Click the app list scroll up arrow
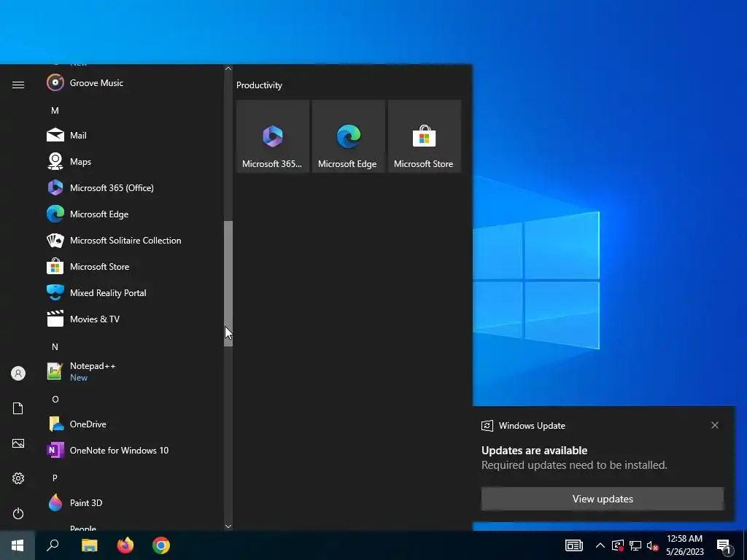 [x=228, y=69]
